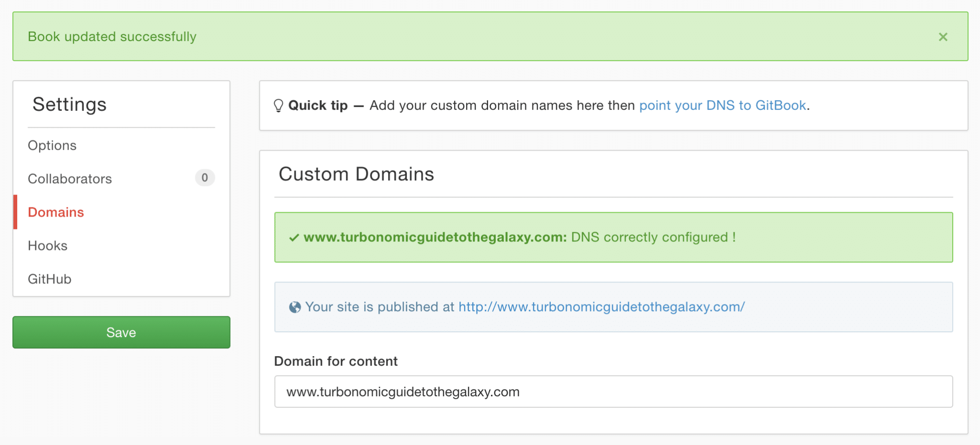Click the bold Quick tip label
Image resolution: width=980 pixels, height=445 pixels.
318,106
